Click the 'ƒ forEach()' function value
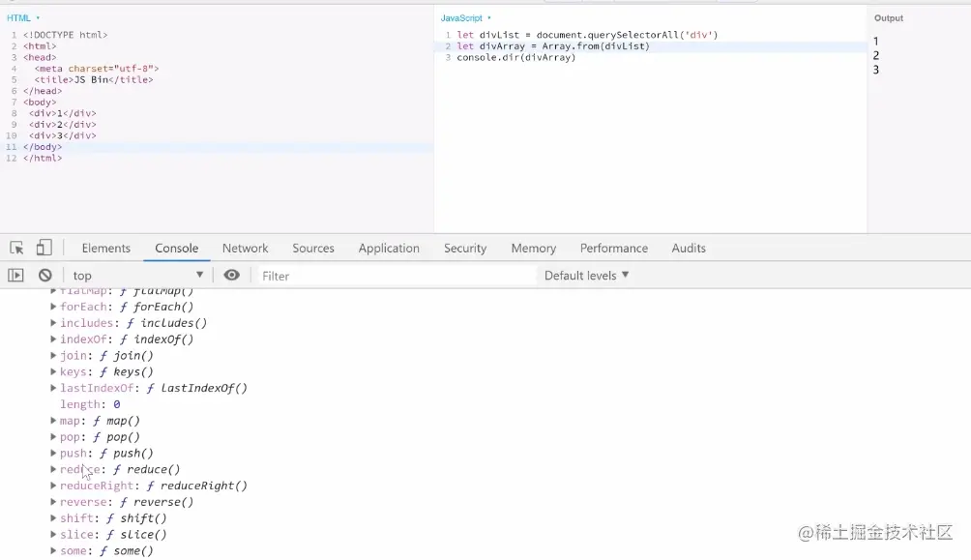Viewport: 971px width, 560px height. click(x=157, y=307)
